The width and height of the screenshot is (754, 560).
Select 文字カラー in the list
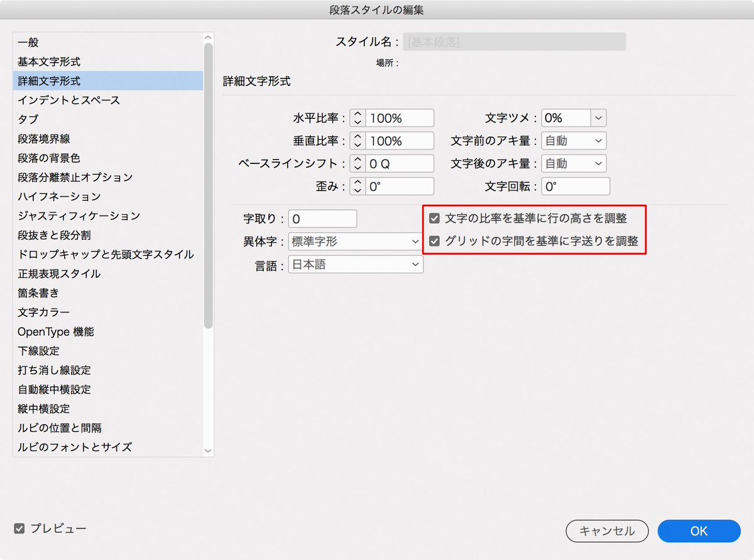coord(108,312)
